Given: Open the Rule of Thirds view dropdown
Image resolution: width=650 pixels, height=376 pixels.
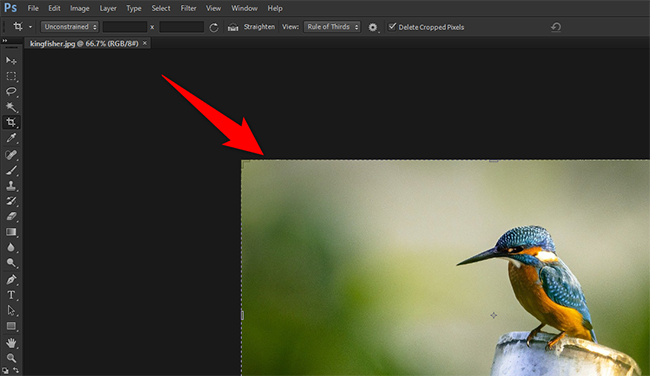Looking at the screenshot, I should coord(332,27).
